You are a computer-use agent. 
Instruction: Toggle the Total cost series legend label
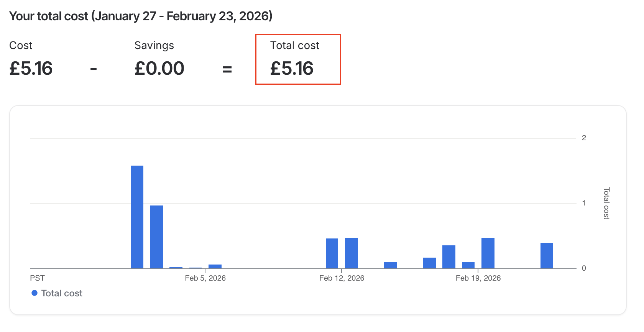62,293
